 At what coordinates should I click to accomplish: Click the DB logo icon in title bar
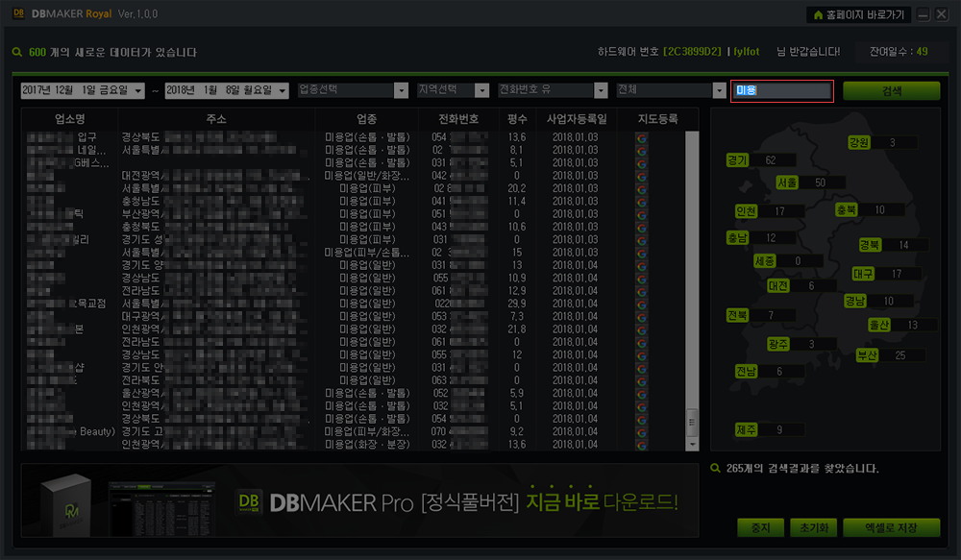point(18,13)
